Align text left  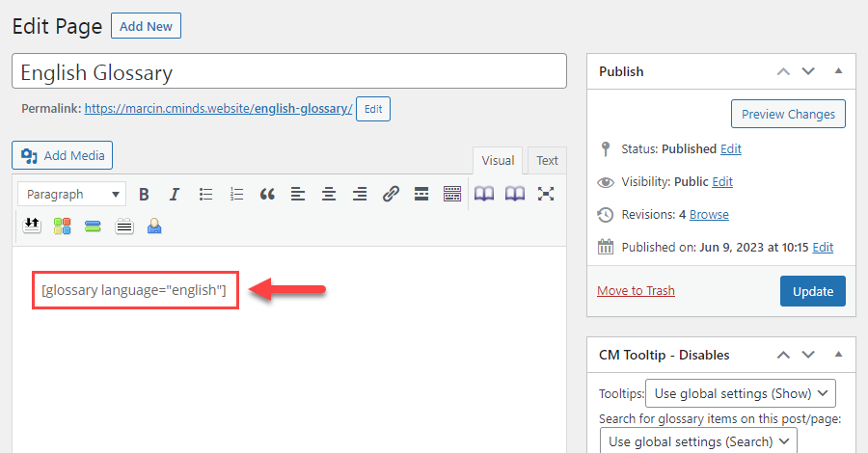pyautogui.click(x=298, y=194)
